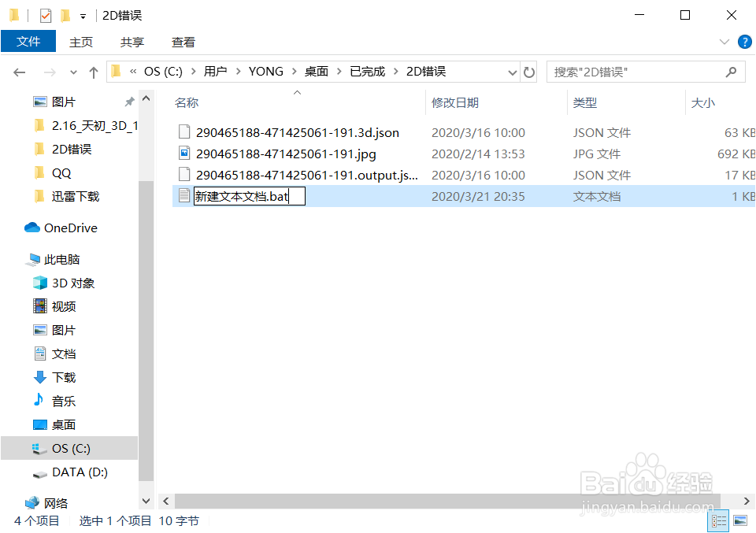Click the Properties checkmark icon in title bar
Viewport: 756px width, 533px height.
[x=46, y=16]
